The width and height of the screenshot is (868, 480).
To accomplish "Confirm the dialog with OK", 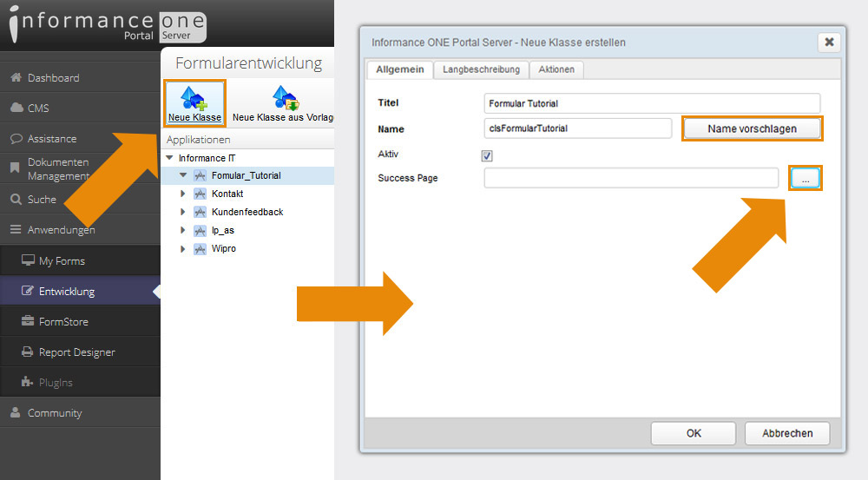I will point(694,433).
